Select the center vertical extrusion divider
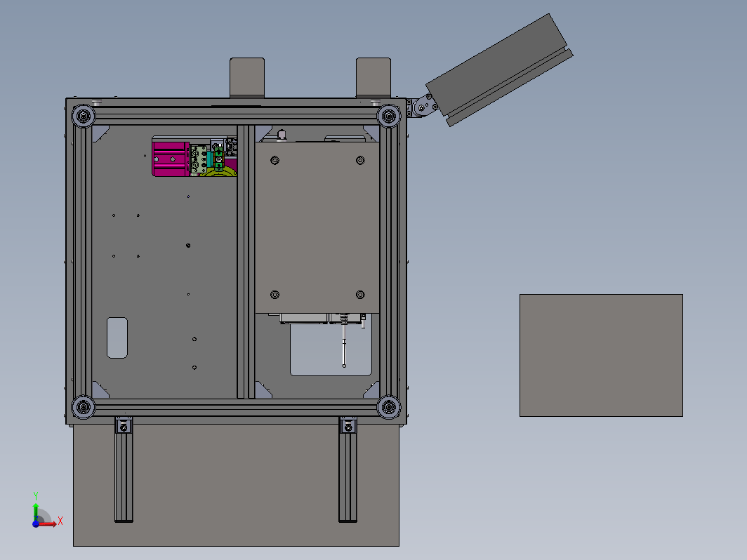 (x=246, y=262)
